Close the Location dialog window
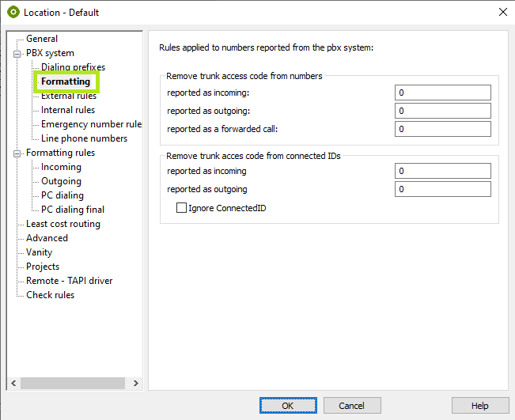The height and width of the screenshot is (420, 515). click(x=502, y=12)
